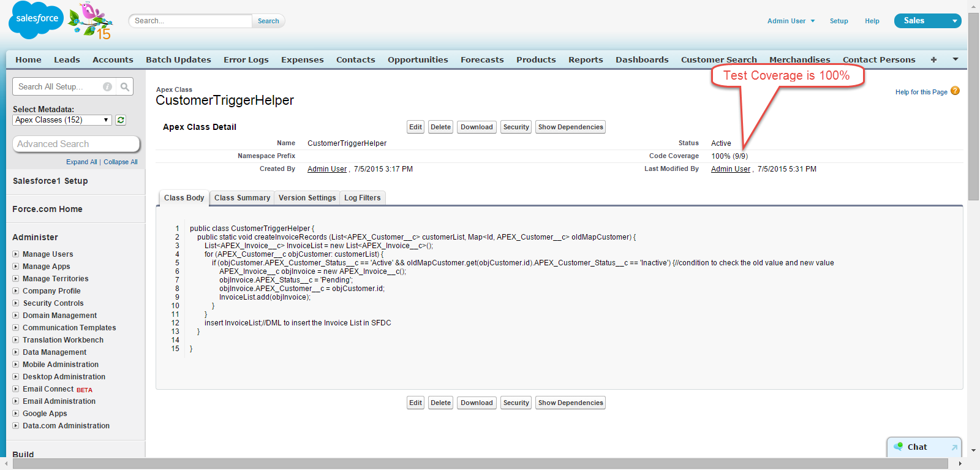Expand the Translation Workbench section
980x470 pixels.
pyautogui.click(x=16, y=339)
